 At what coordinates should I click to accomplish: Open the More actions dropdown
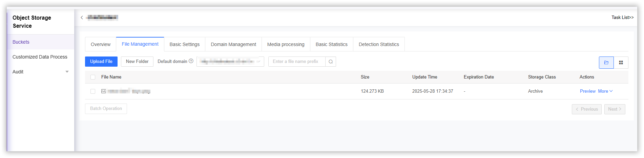click(605, 91)
